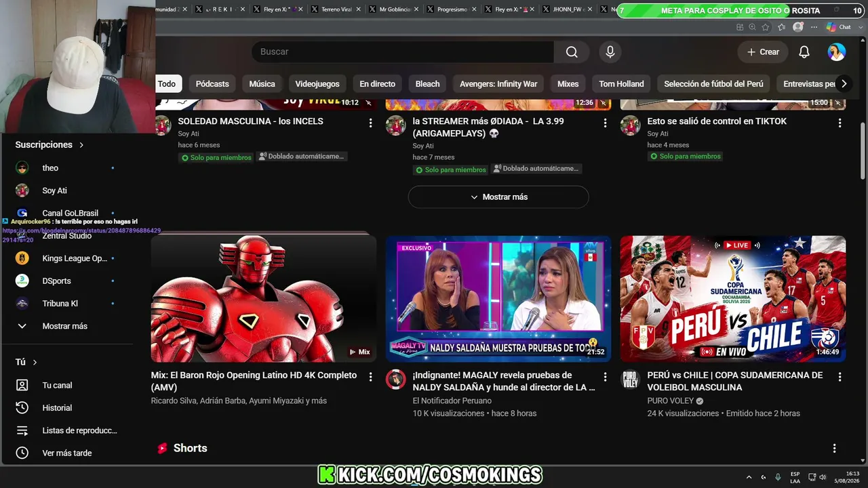Open the browser Chat button

click(x=839, y=27)
